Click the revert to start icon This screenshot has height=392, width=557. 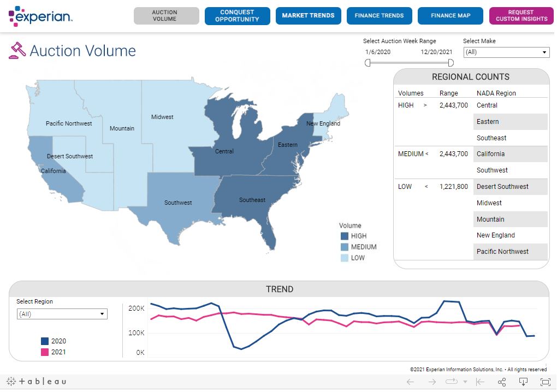click(480, 382)
